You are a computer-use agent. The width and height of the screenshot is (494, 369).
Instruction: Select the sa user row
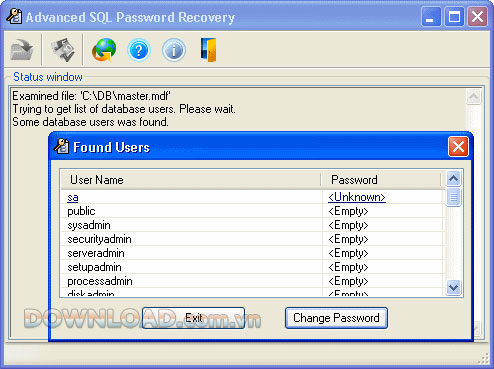click(253, 197)
